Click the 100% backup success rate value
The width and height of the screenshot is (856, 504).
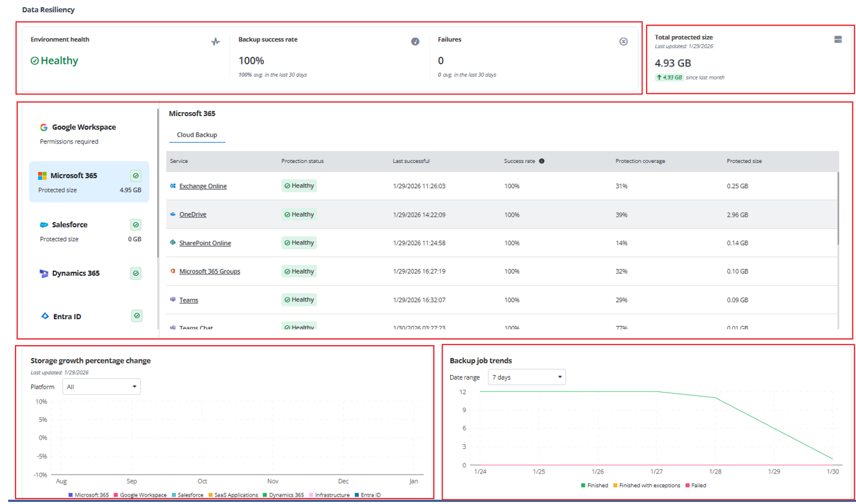251,60
